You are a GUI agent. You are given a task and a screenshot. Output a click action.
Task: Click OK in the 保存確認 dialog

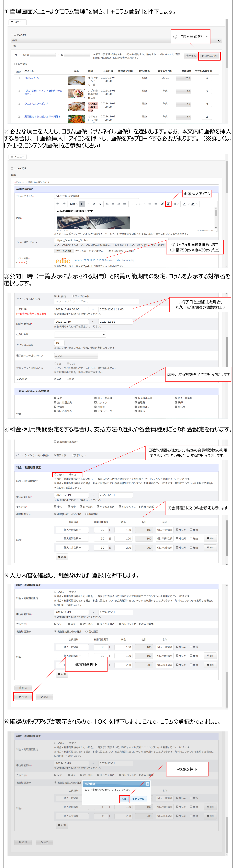tap(124, 799)
